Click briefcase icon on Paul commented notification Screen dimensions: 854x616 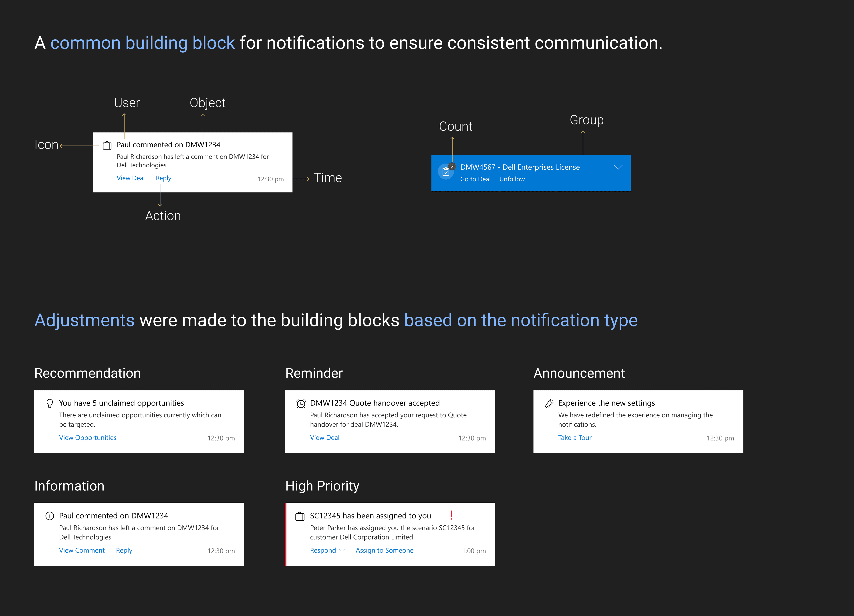107,145
